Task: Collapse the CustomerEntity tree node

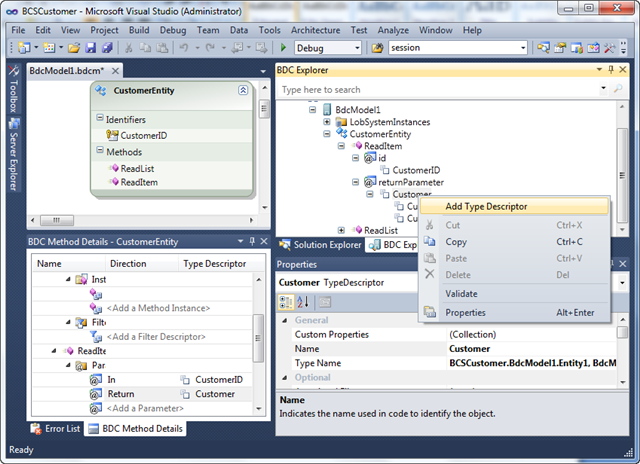Action: 327,134
